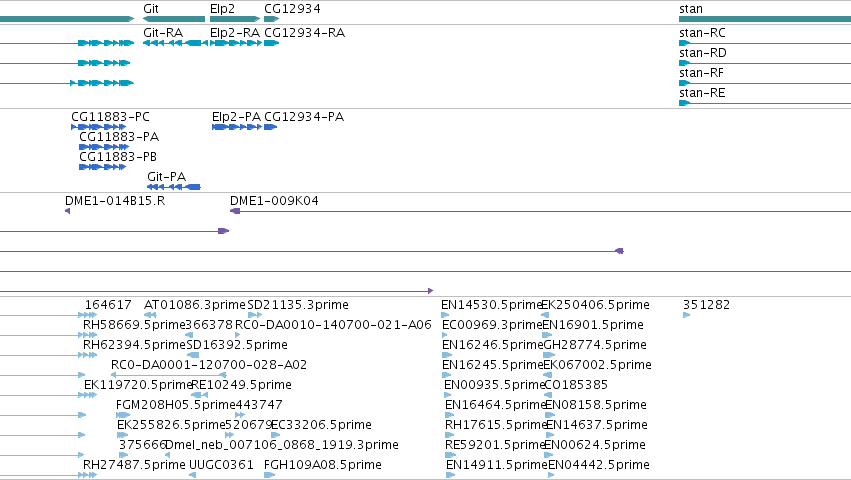
Task: Select the stan-RF transcript label
Action: click(x=701, y=73)
